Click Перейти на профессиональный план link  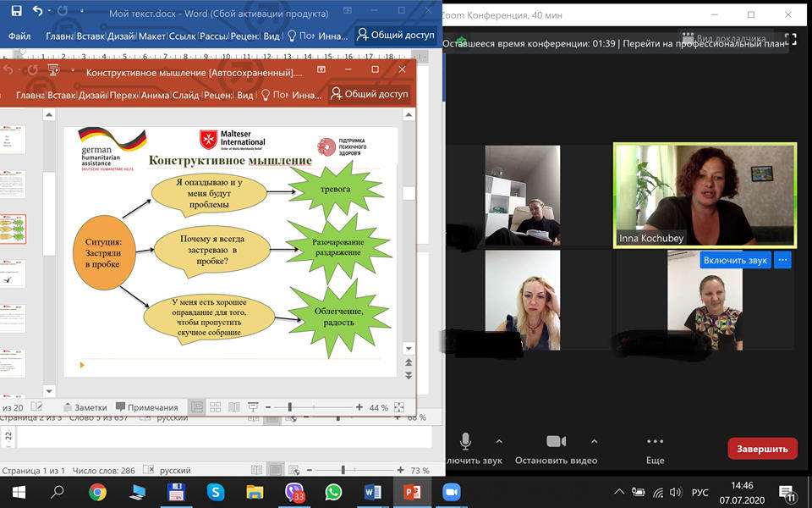tap(704, 43)
